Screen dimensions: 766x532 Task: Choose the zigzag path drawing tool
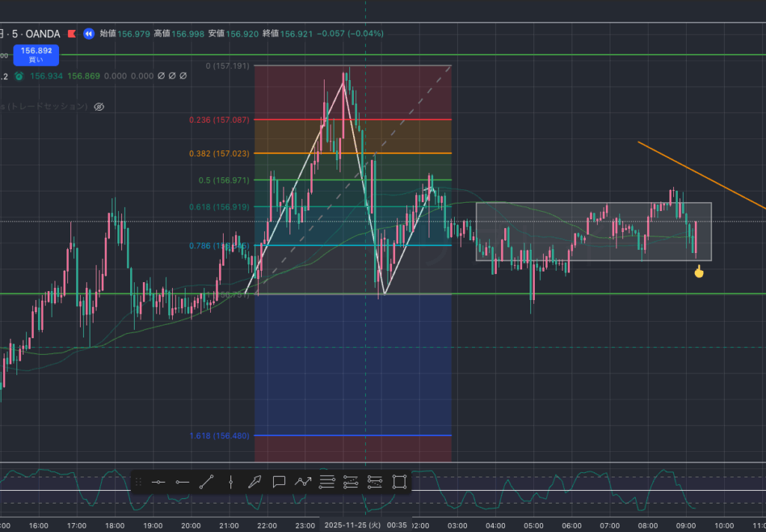(303, 482)
